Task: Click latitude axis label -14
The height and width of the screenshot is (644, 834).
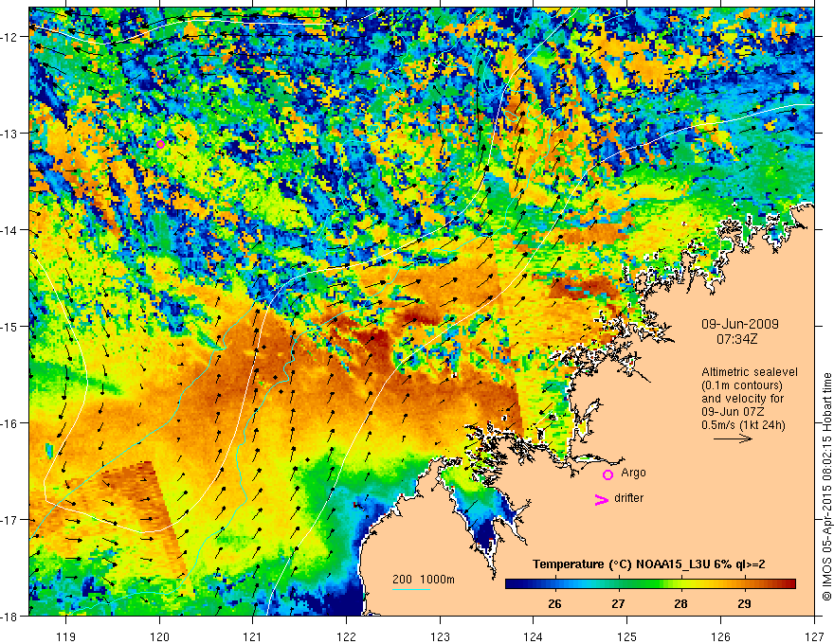Action: [9, 230]
